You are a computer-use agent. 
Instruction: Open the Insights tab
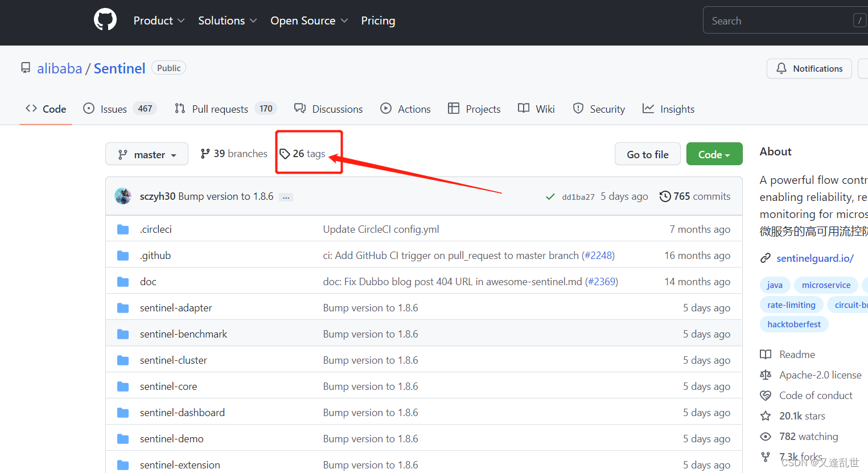pyautogui.click(x=669, y=109)
